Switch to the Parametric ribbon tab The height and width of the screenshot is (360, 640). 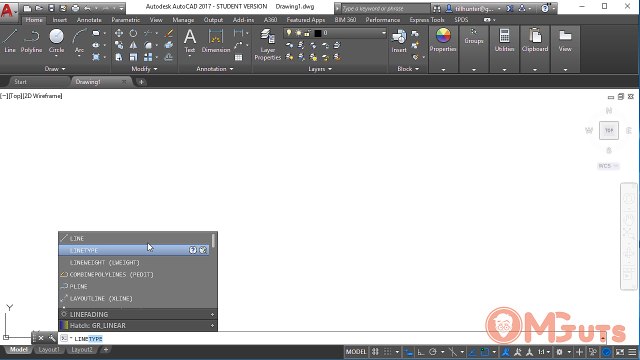pyautogui.click(x=125, y=20)
